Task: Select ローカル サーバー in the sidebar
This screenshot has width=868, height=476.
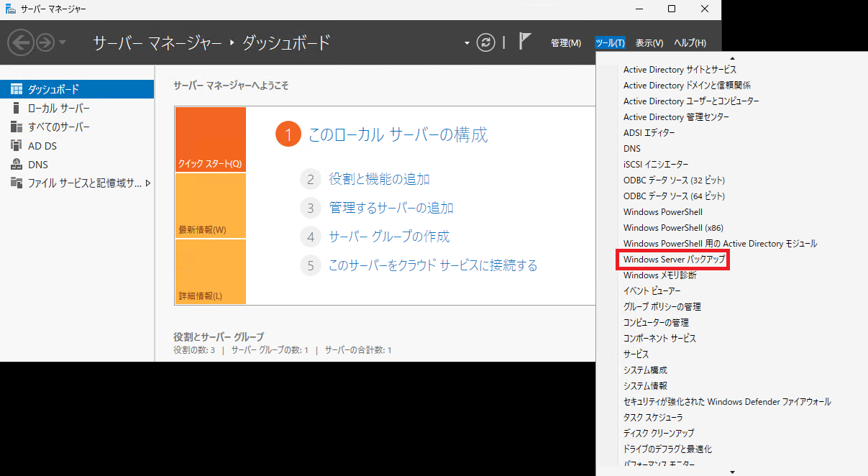Action: [77, 108]
